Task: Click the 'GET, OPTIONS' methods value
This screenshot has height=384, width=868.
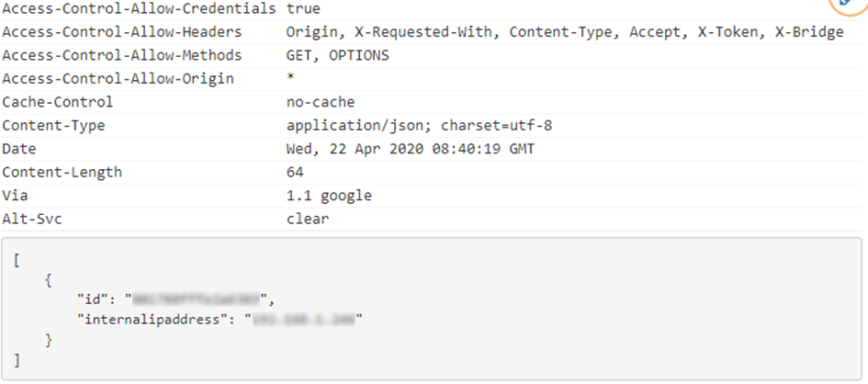Action: (x=338, y=55)
